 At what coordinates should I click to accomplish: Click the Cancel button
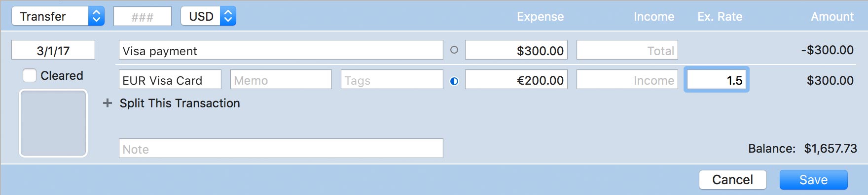(733, 180)
